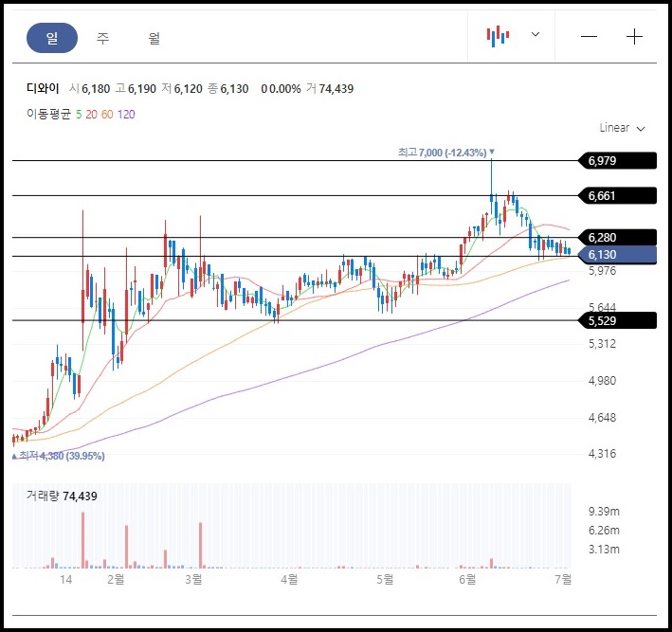The width and height of the screenshot is (672, 632).
Task: Click the 5월 date axis label
Action: [385, 579]
